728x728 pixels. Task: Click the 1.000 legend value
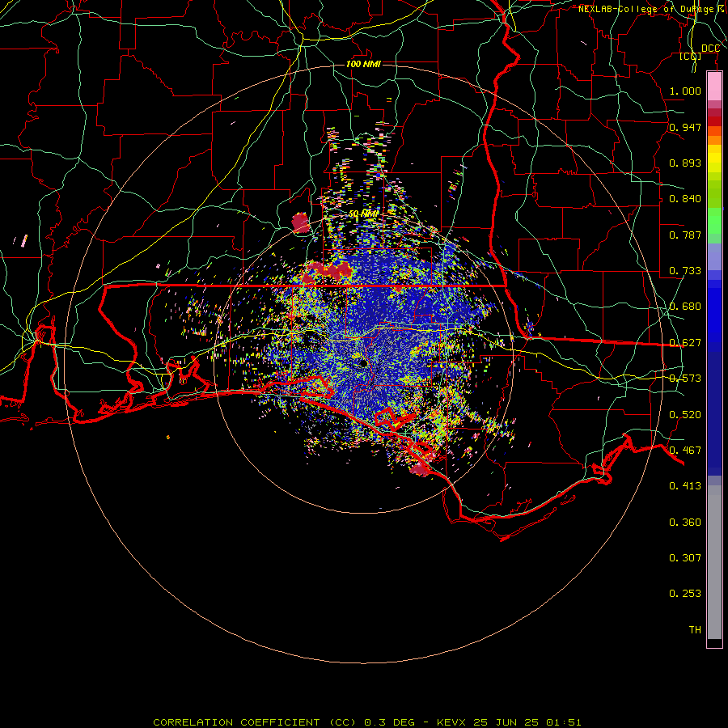click(685, 91)
